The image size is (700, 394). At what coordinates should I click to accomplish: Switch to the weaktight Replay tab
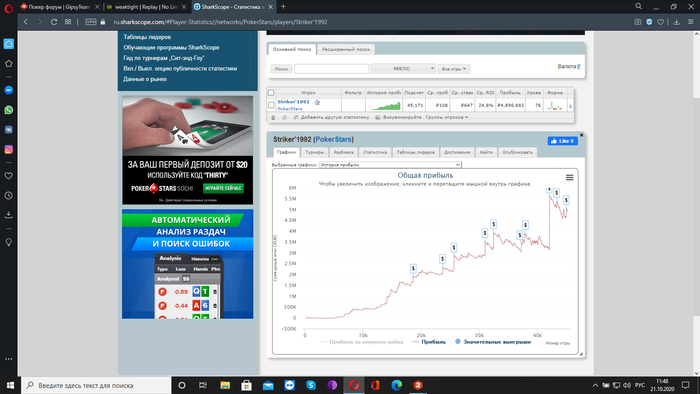coord(146,7)
